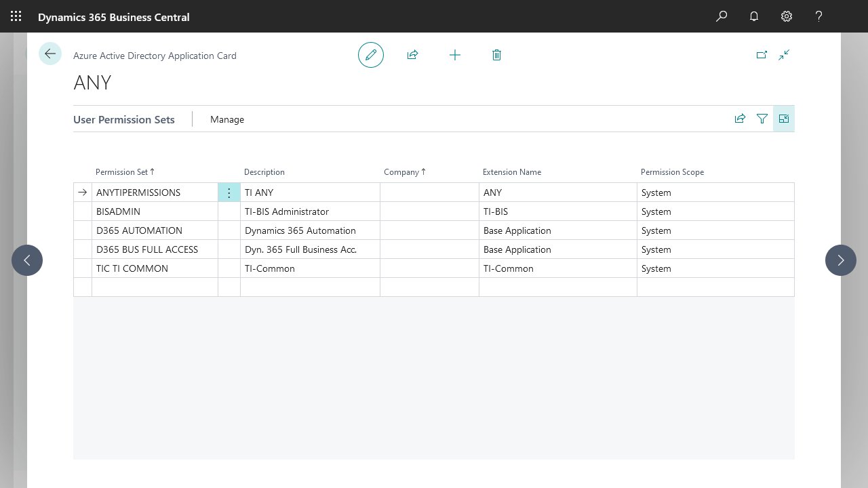Click the share icon in card header
868x488 pixels.
412,55
